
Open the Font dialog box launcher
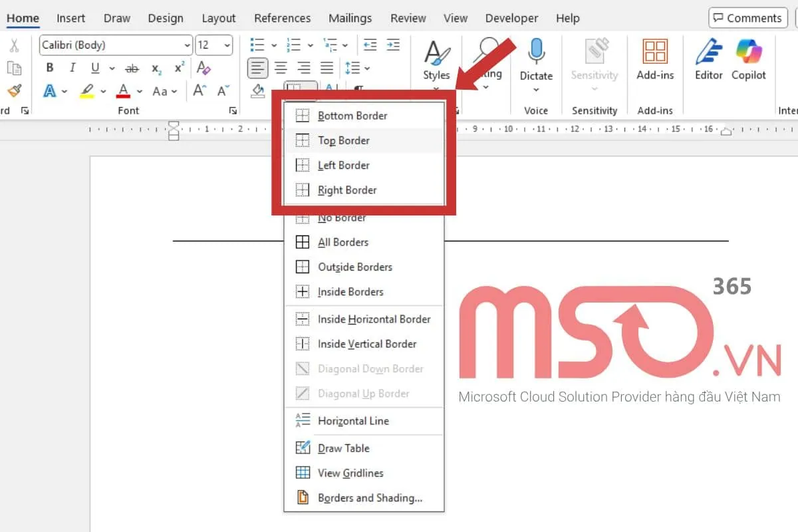coord(233,110)
